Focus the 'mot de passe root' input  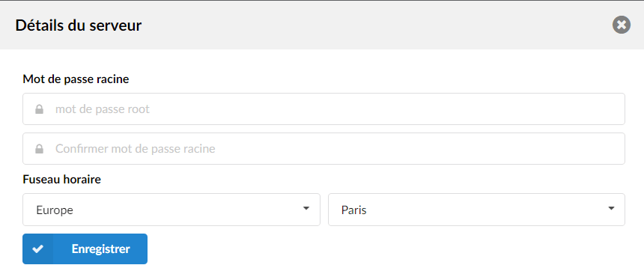(323, 109)
